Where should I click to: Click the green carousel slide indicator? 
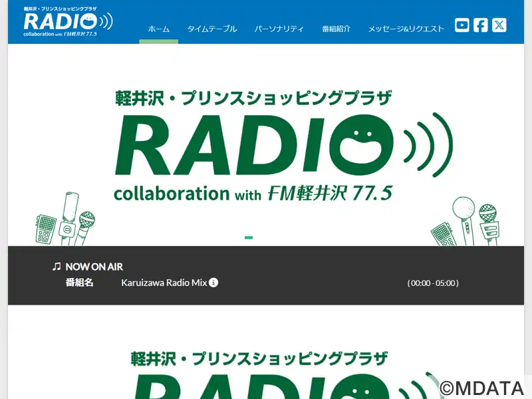(249, 237)
